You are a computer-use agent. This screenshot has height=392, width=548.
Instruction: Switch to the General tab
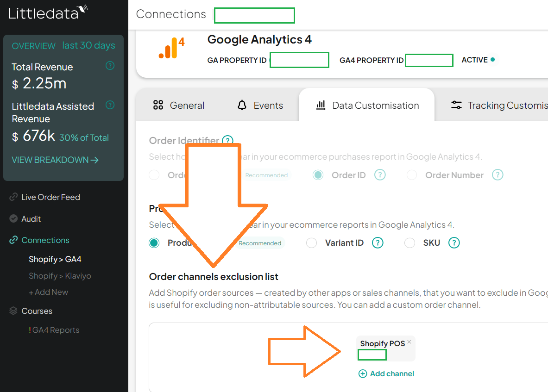click(179, 105)
